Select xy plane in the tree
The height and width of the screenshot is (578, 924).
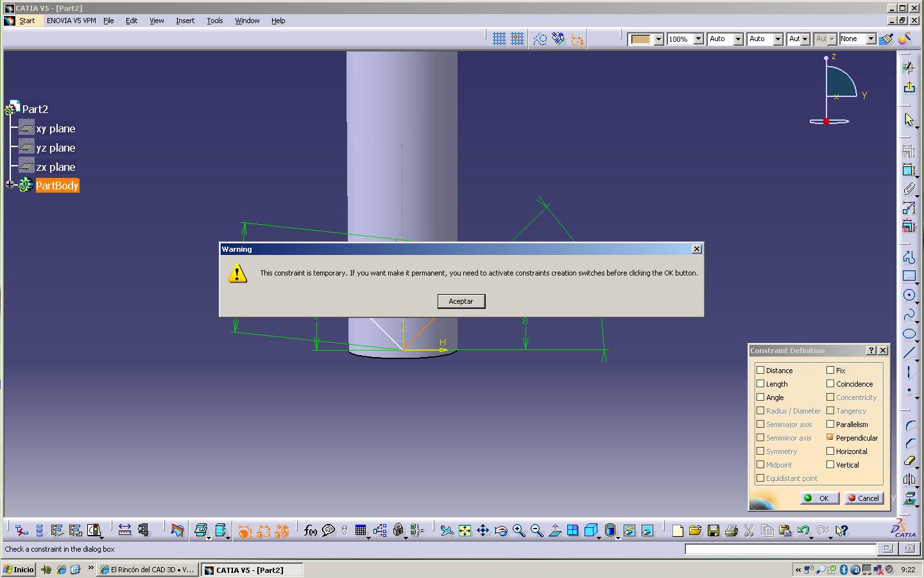(x=55, y=128)
